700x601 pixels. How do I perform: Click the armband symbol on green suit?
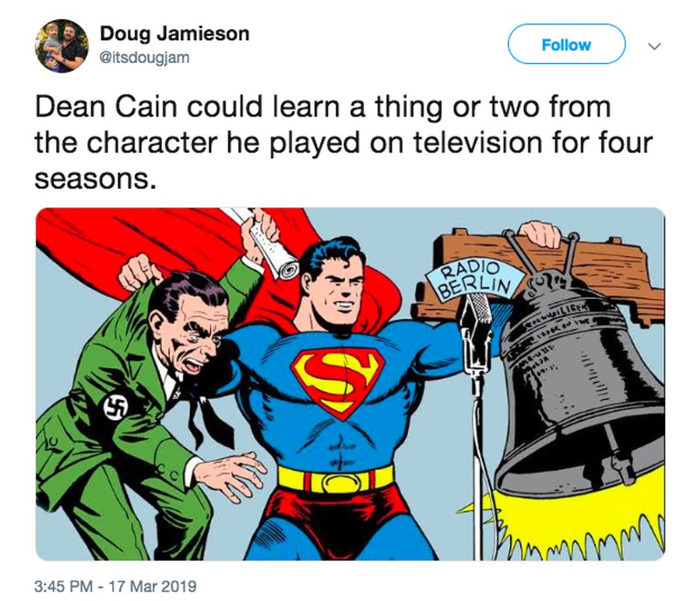coord(115,407)
